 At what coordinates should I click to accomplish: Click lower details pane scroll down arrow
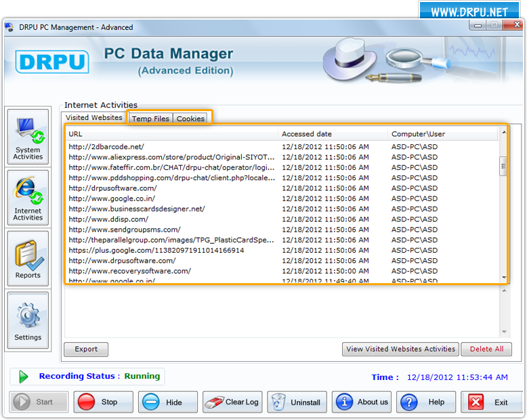tap(504, 332)
